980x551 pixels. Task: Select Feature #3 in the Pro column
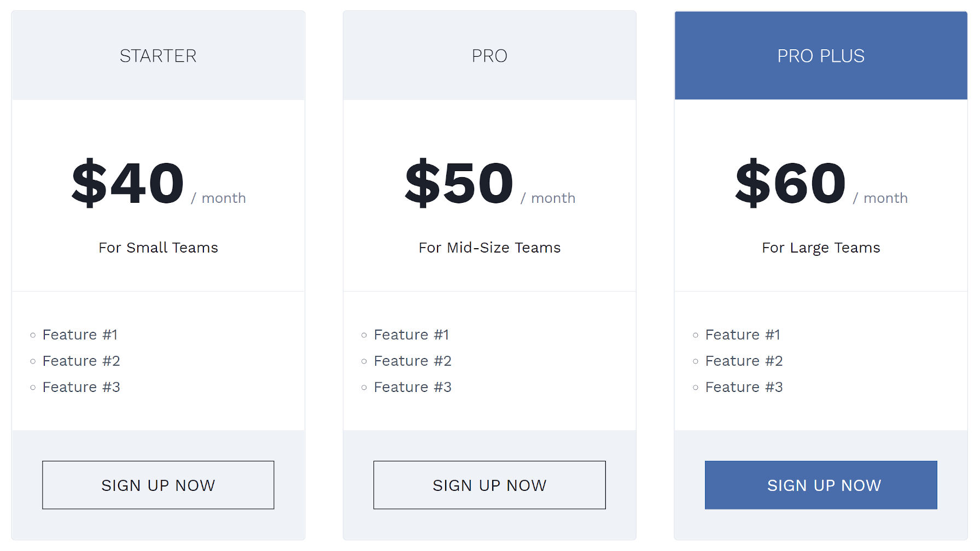(412, 386)
